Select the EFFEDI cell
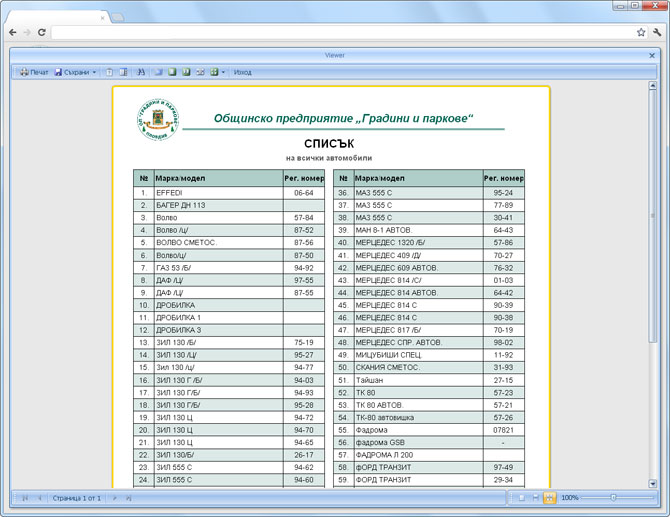Viewport: 670px width, 517px height. (x=219, y=193)
